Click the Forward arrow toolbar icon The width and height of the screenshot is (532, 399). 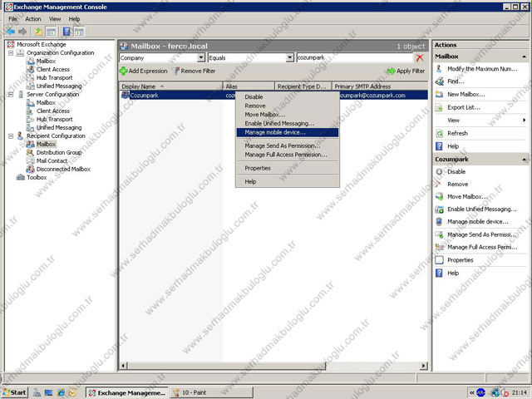22,32
